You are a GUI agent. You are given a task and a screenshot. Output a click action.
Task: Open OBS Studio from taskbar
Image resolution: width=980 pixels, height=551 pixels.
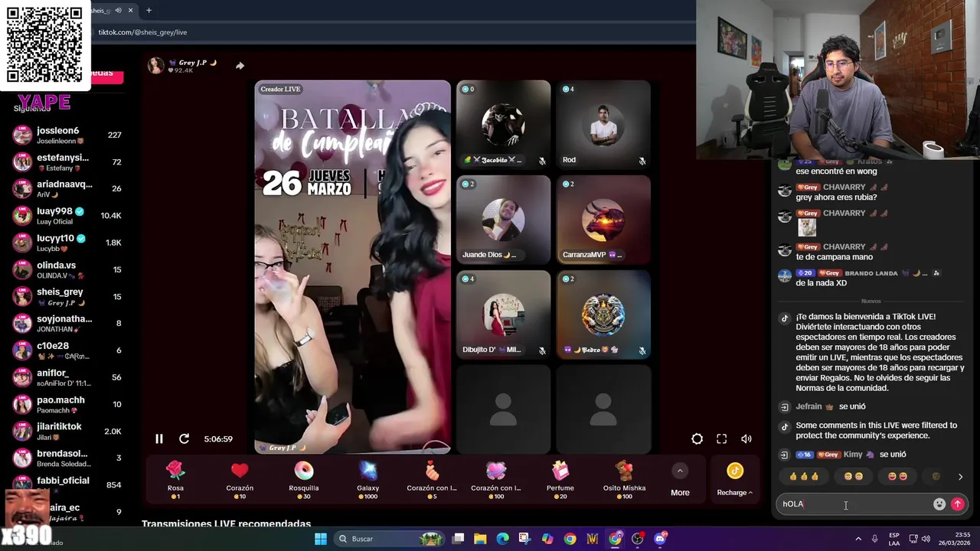pyautogui.click(x=638, y=539)
